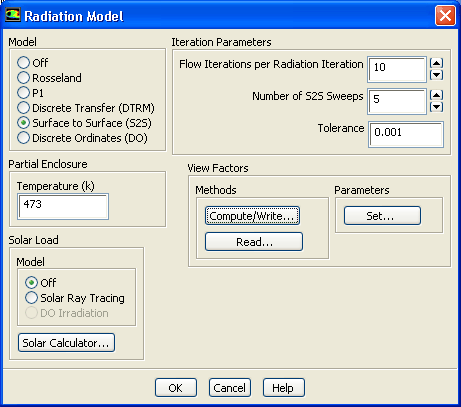This screenshot has width=461, height=407.
Task: Confirm settings with OK button
Action: (176, 388)
